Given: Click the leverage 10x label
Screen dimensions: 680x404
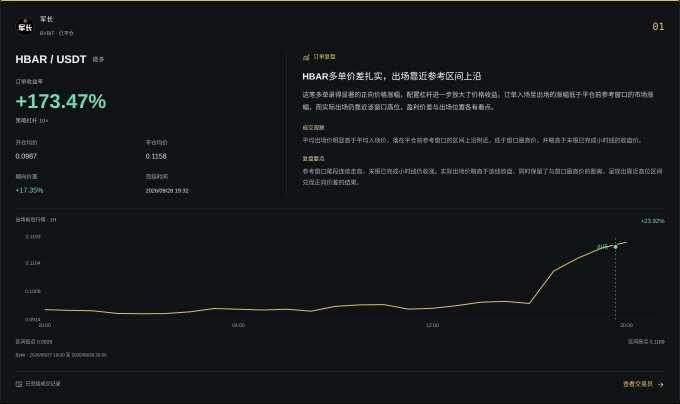Looking at the screenshot, I should [x=32, y=121].
